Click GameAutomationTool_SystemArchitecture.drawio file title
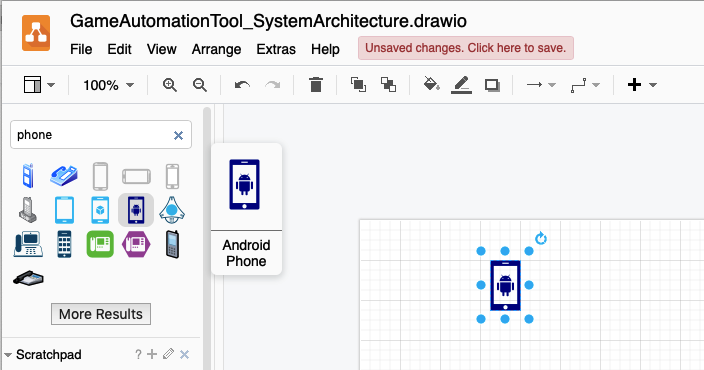This screenshot has width=704, height=370. pos(268,21)
